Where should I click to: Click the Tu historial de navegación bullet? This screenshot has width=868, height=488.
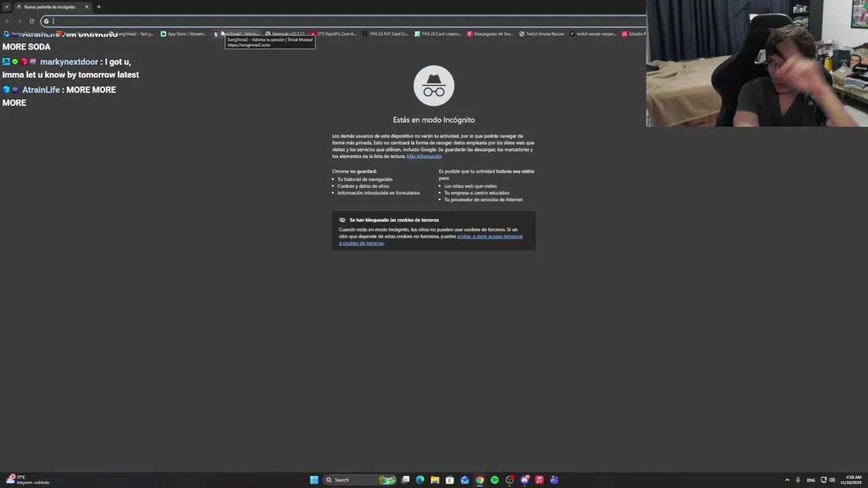click(x=365, y=179)
